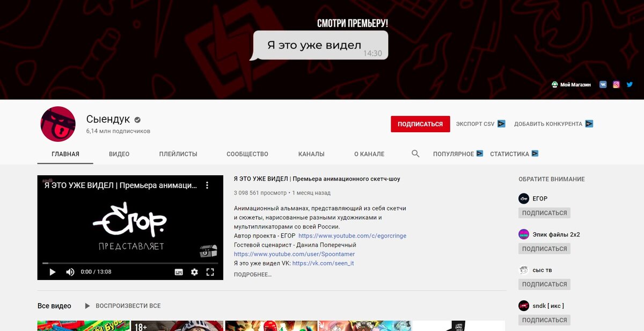This screenshot has height=331, width=644.
Task: Switch to the ВИДЕО tab
Action: pos(119,154)
